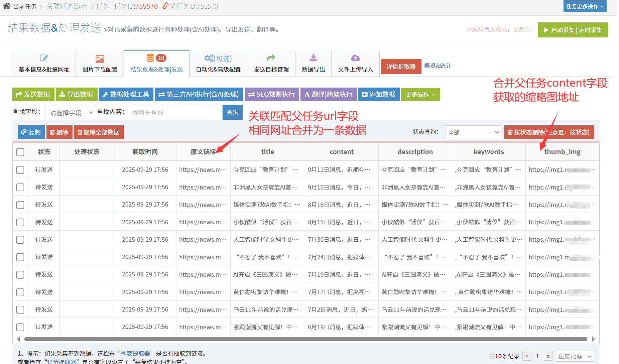Image resolution: width=619 pixels, height=364 pixels.
Task: Select the checkbox for 马云11年前说的话 row
Action: (x=20, y=310)
